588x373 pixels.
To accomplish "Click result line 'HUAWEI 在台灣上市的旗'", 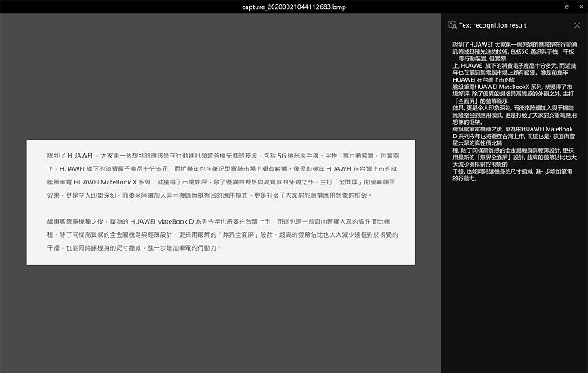I will click(x=483, y=80).
